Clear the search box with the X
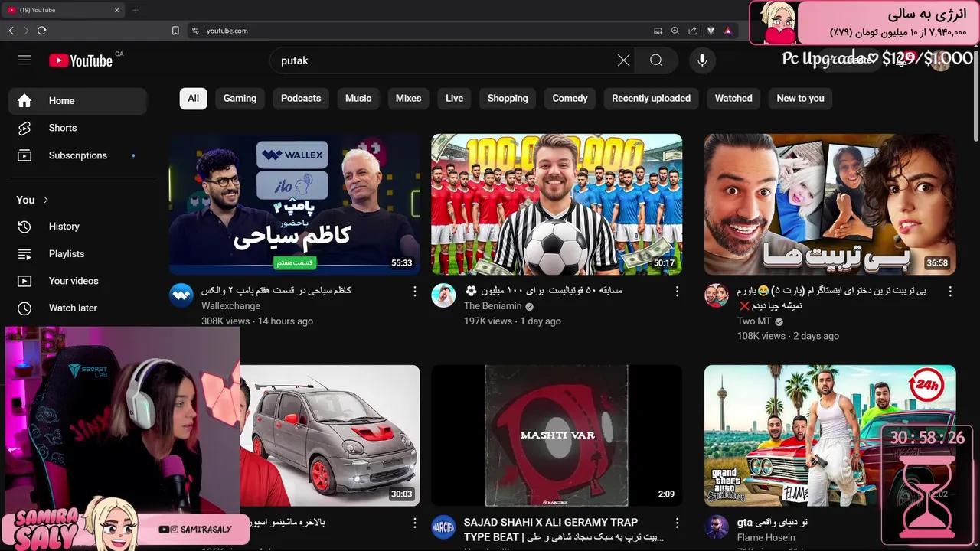980x551 pixels. pyautogui.click(x=624, y=60)
